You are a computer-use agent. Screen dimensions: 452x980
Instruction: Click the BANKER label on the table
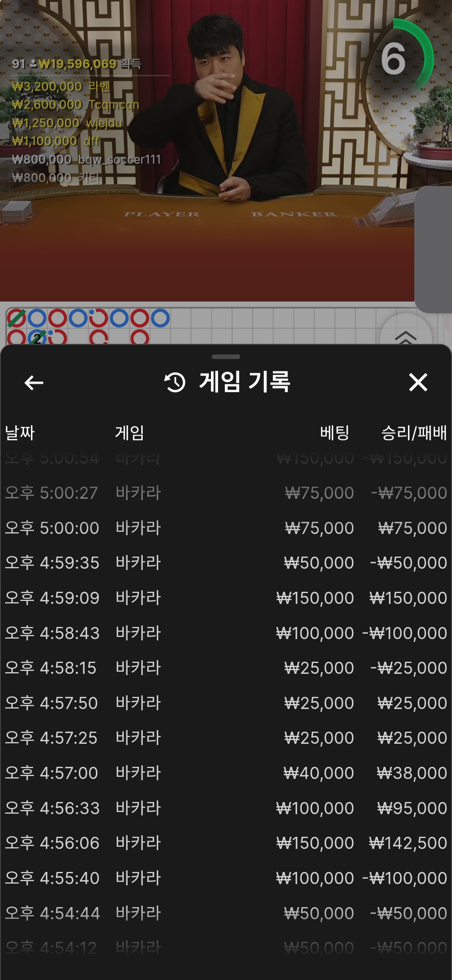pos(294,214)
